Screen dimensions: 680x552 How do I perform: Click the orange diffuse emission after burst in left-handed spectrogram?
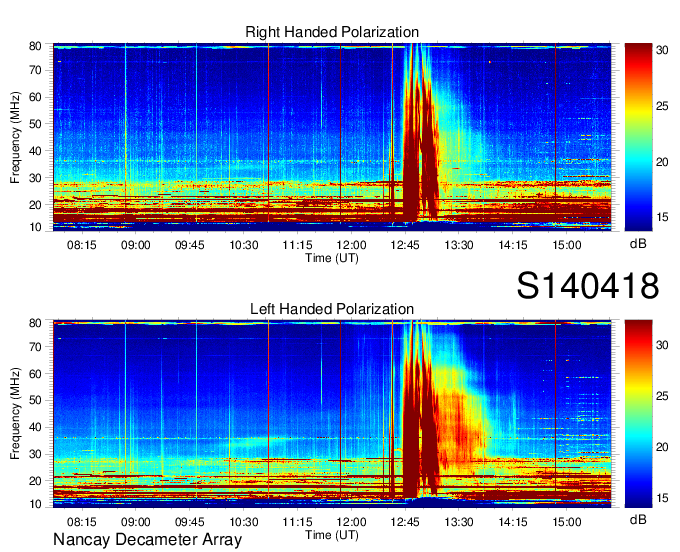(x=464, y=429)
